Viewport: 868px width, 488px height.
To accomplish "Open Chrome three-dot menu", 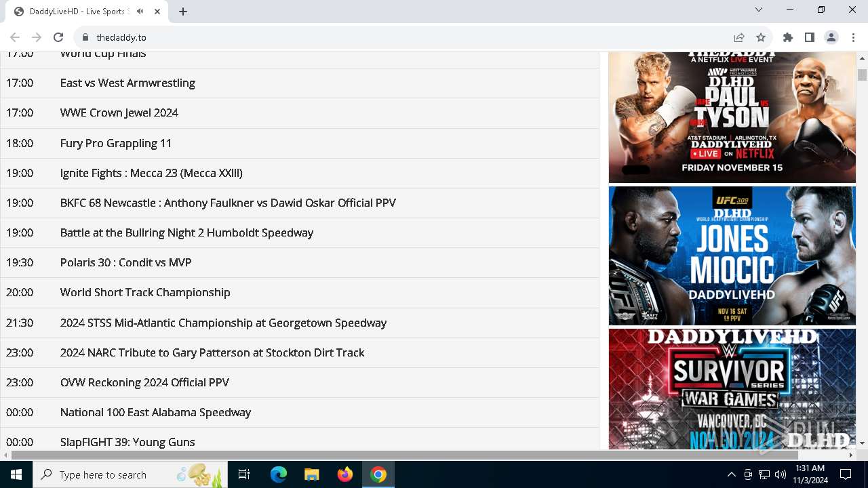I will click(853, 37).
